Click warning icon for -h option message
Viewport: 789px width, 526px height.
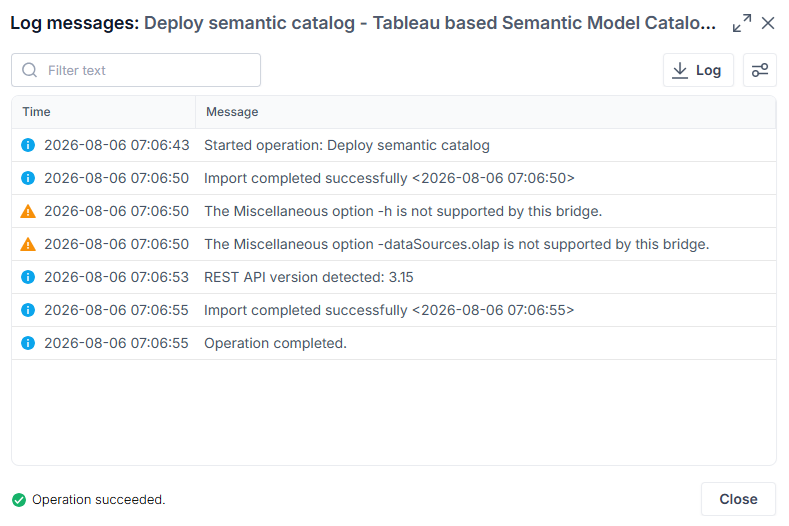pos(28,211)
